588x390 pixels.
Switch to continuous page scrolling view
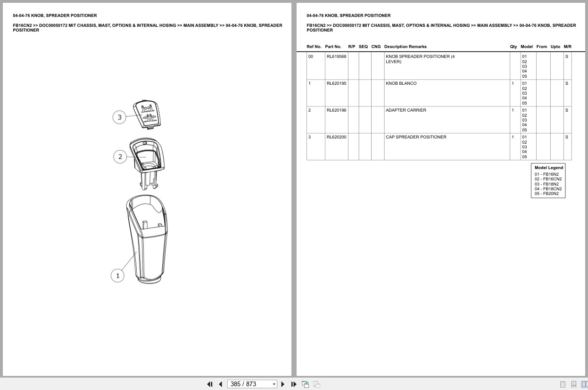pos(574,384)
